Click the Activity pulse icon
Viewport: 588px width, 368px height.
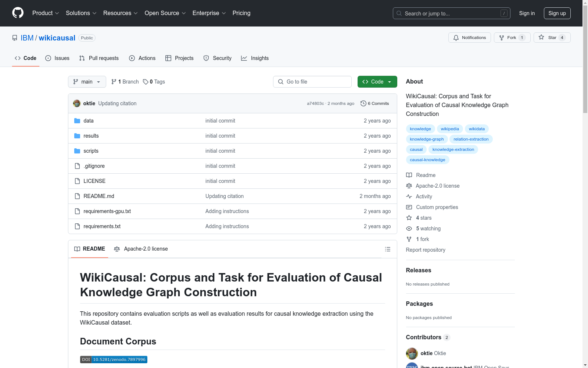click(409, 197)
